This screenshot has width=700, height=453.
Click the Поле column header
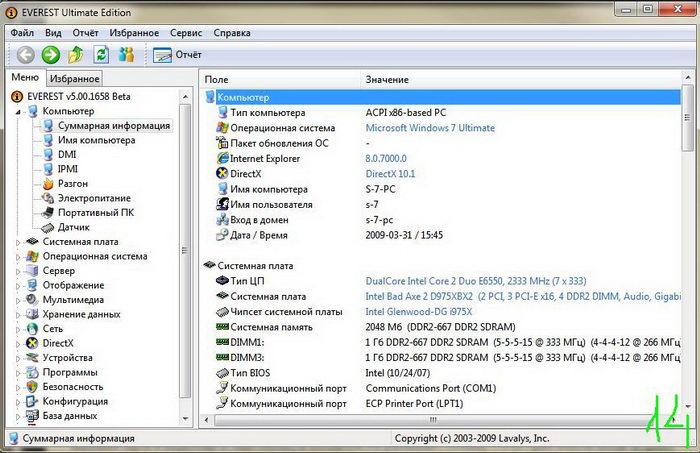click(280, 79)
